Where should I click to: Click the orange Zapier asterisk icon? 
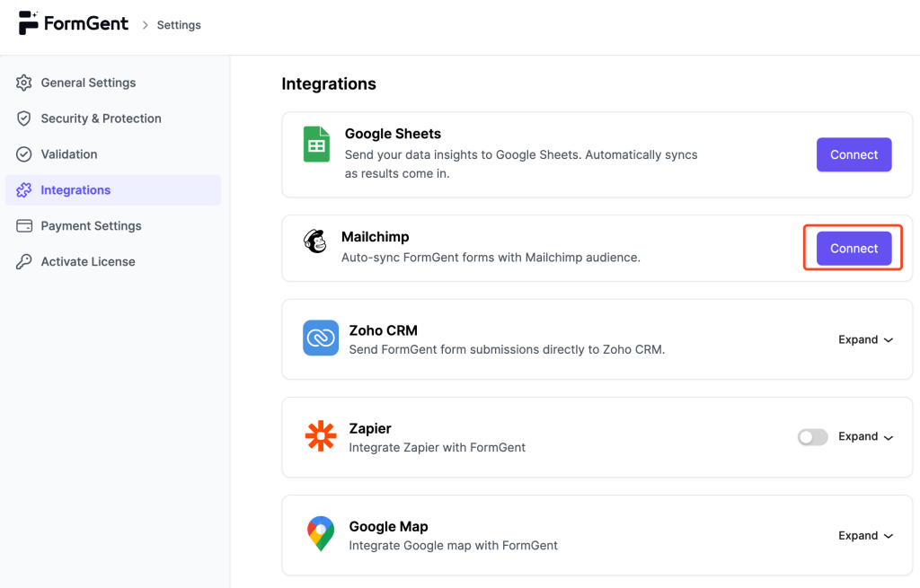point(321,436)
